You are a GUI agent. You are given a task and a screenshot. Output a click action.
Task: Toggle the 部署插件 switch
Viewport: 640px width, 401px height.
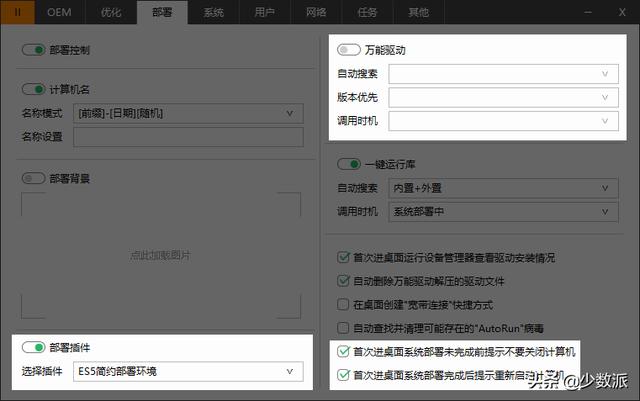click(x=33, y=348)
